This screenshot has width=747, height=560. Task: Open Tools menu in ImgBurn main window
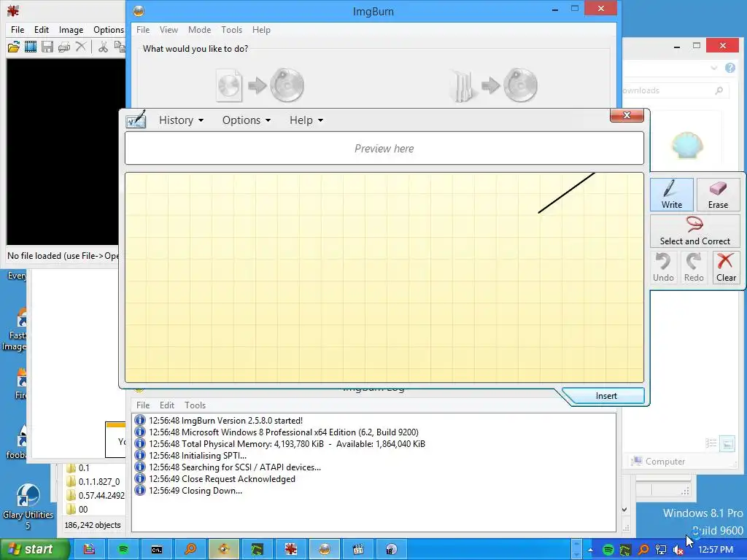231,29
